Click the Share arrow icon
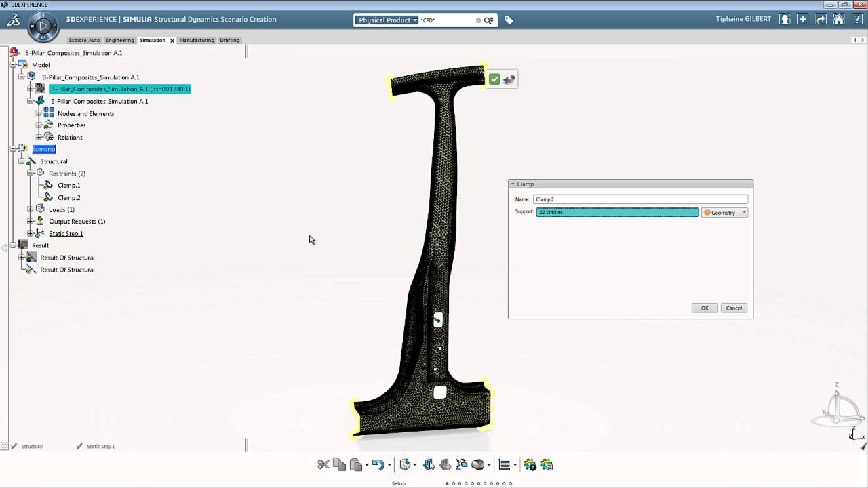The height and width of the screenshot is (488, 868). pyautogui.click(x=821, y=20)
